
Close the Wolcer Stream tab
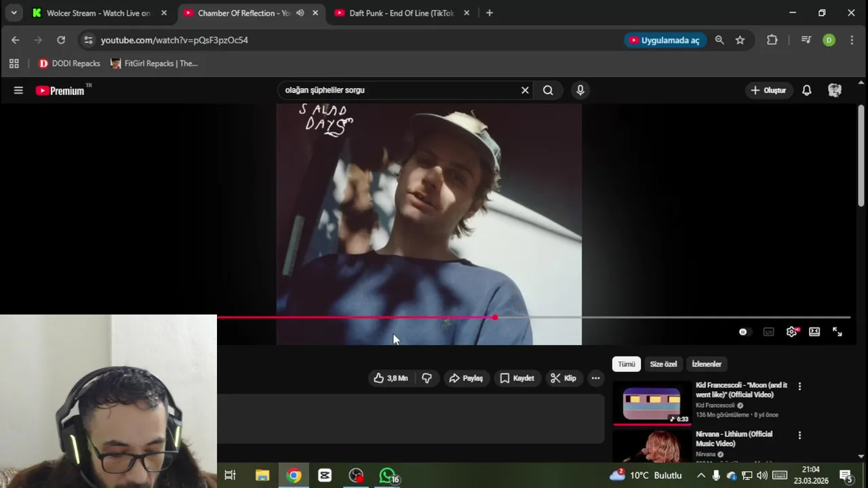163,13
